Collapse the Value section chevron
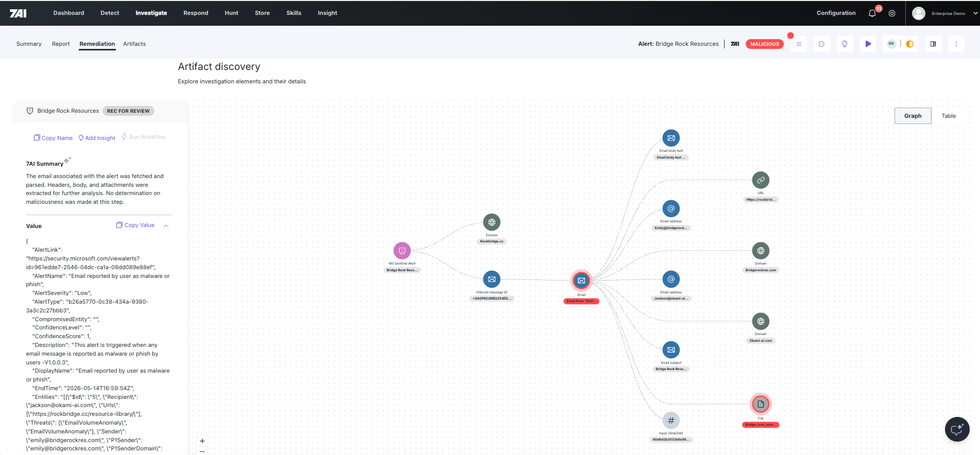This screenshot has width=980, height=455. coord(166,225)
